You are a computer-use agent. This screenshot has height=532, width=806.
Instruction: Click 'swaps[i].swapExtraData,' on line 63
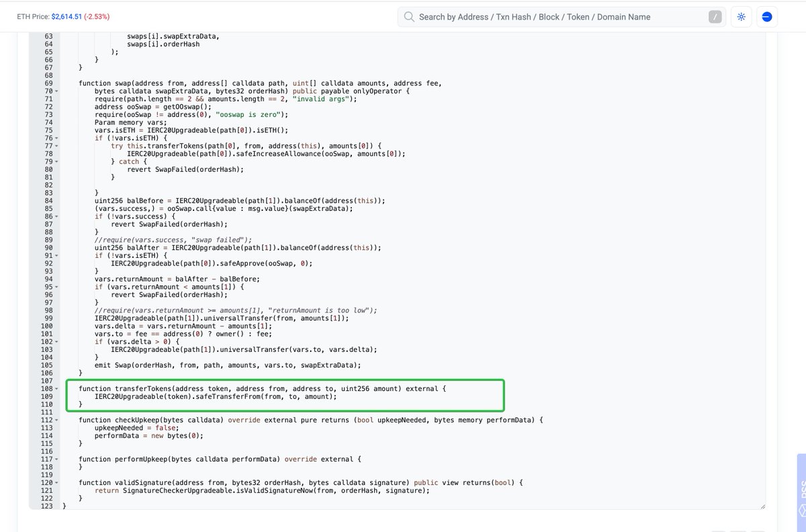click(173, 36)
